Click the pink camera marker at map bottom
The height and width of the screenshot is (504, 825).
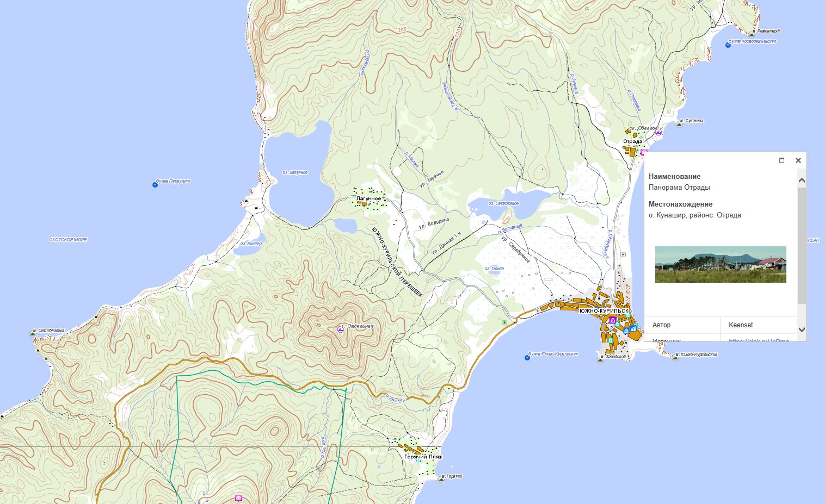[238, 498]
